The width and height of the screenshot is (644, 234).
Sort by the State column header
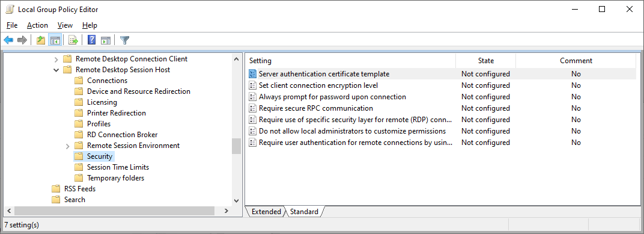click(x=486, y=61)
